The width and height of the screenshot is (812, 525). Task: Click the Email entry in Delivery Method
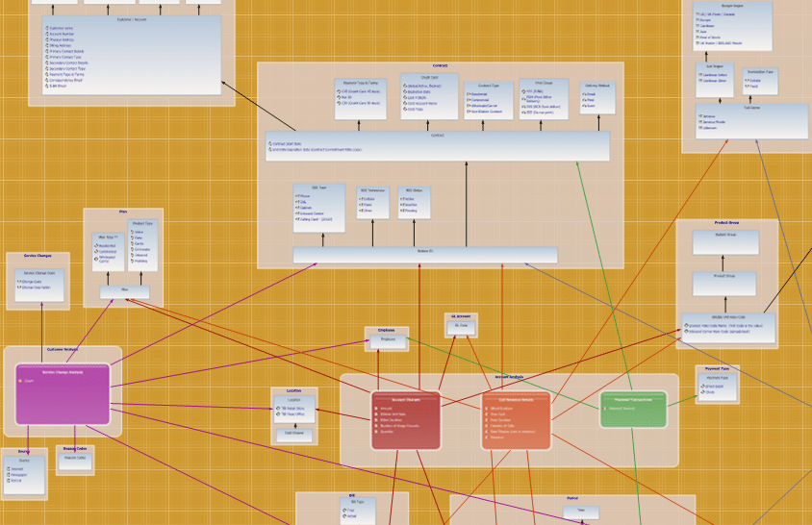tap(592, 94)
